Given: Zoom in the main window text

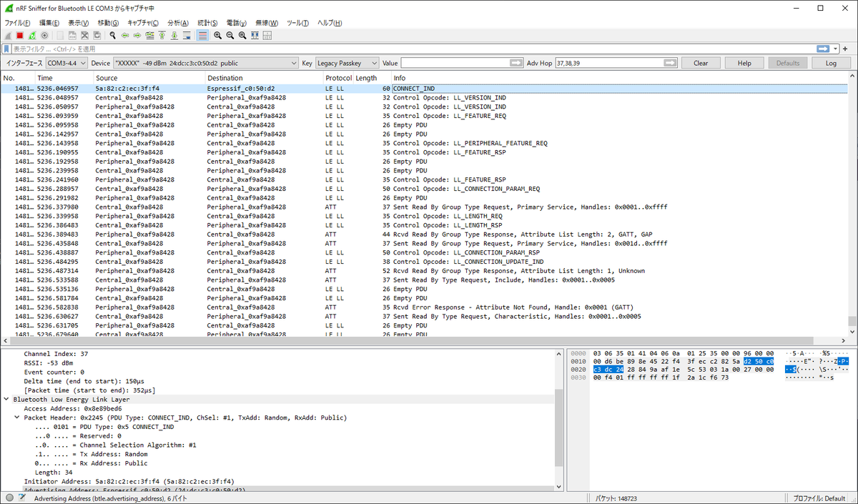Looking at the screenshot, I should click(218, 35).
